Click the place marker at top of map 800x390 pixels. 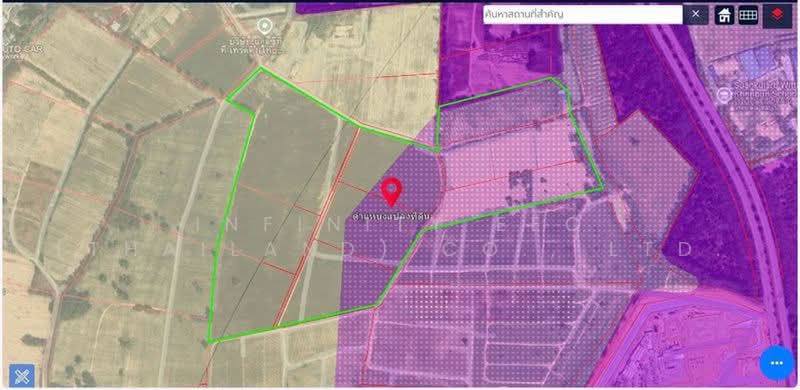coord(264,25)
